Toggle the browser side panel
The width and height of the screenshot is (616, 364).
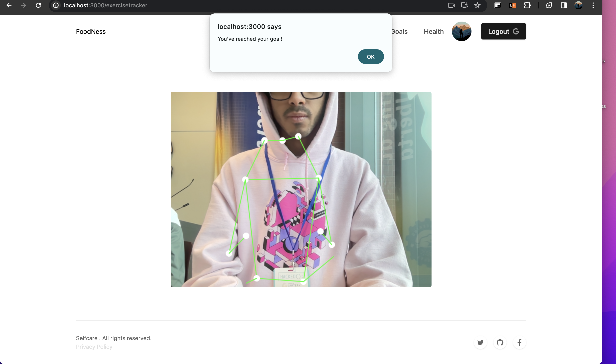pyautogui.click(x=564, y=5)
